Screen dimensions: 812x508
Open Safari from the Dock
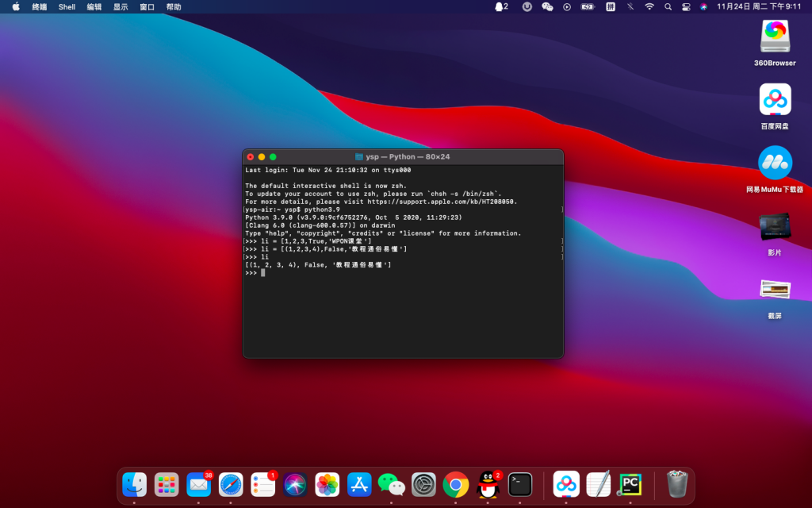click(x=231, y=485)
